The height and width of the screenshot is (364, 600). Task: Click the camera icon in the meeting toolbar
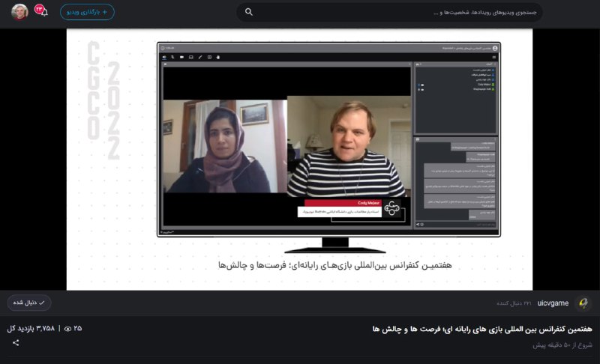[181, 57]
